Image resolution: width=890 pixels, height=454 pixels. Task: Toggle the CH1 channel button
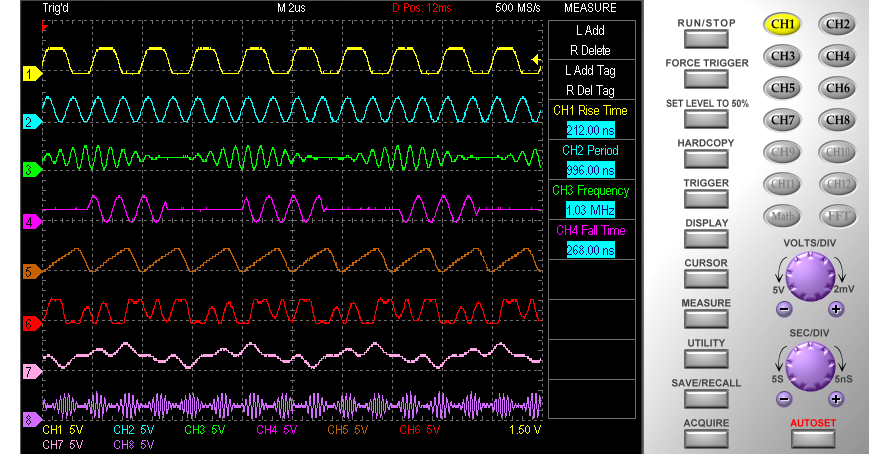pyautogui.click(x=782, y=24)
